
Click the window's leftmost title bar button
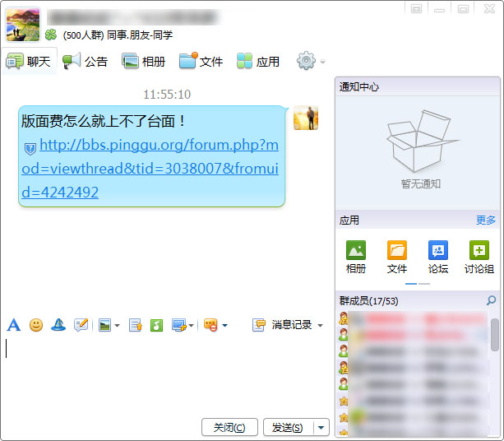tap(416, 9)
